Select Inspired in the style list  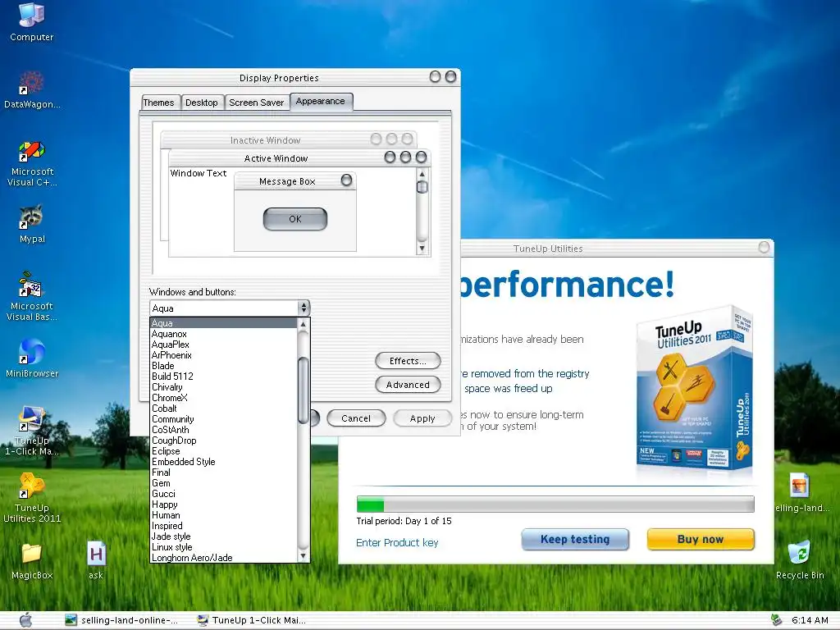pos(223,526)
